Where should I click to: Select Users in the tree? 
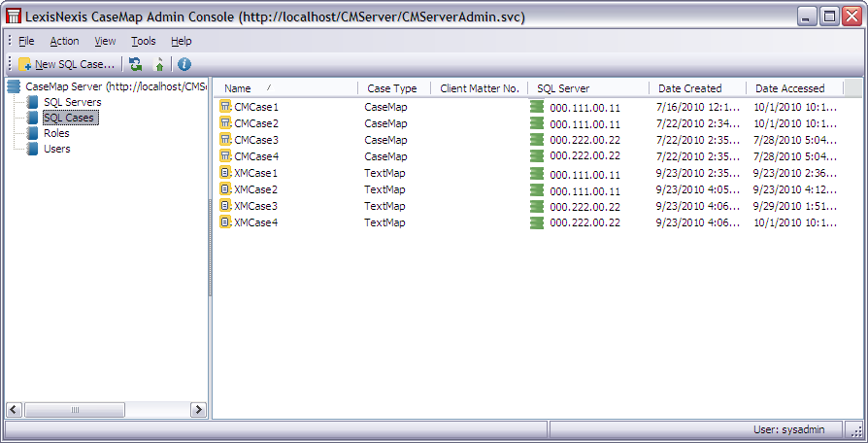pyautogui.click(x=57, y=149)
